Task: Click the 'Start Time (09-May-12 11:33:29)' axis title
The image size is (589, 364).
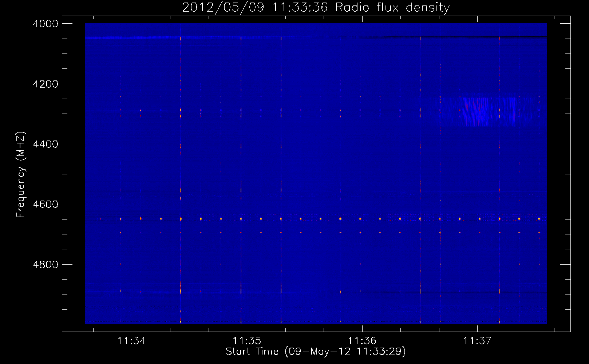Action: (316, 352)
